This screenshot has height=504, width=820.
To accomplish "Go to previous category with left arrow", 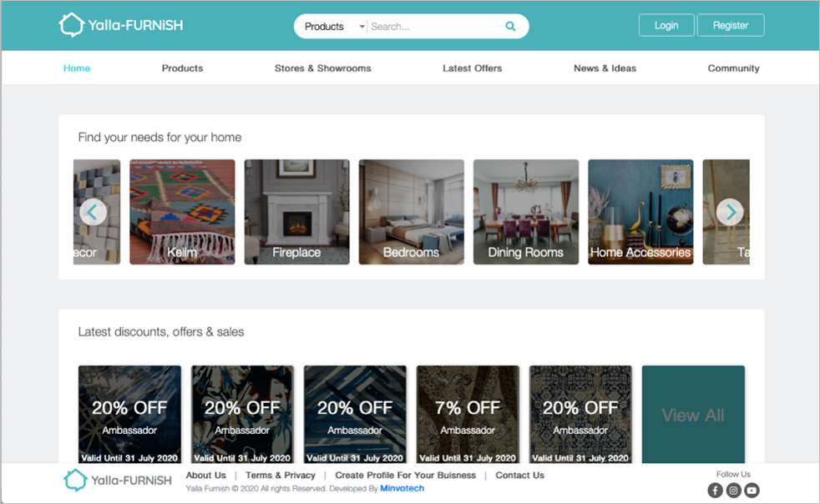I will tap(93, 212).
